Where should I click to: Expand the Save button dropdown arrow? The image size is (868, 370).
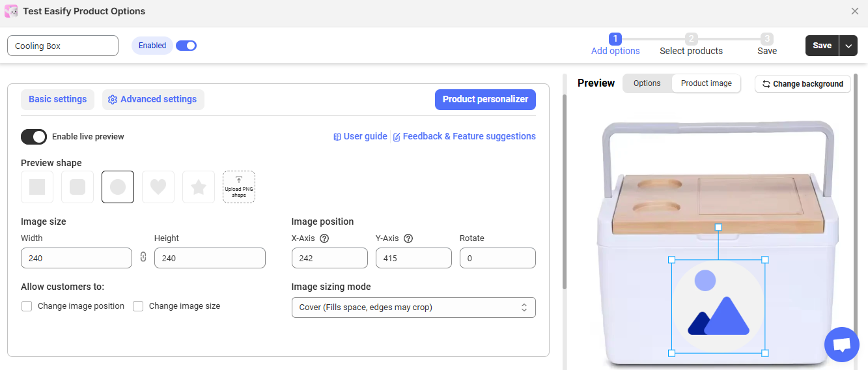(x=848, y=46)
